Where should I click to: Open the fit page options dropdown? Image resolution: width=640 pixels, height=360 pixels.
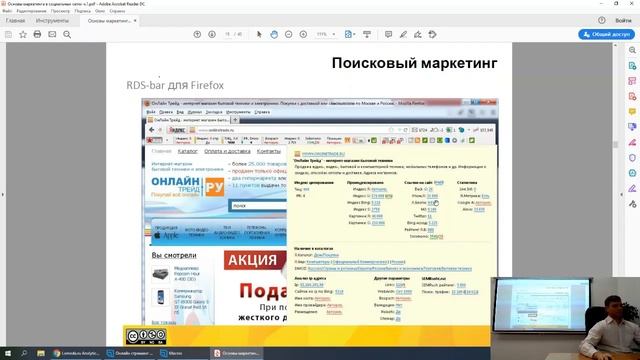point(350,34)
